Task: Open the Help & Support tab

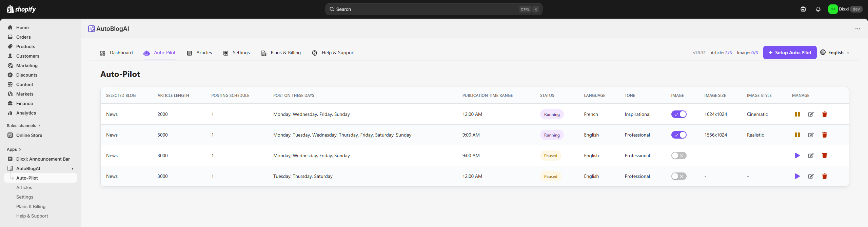Action: 333,53
